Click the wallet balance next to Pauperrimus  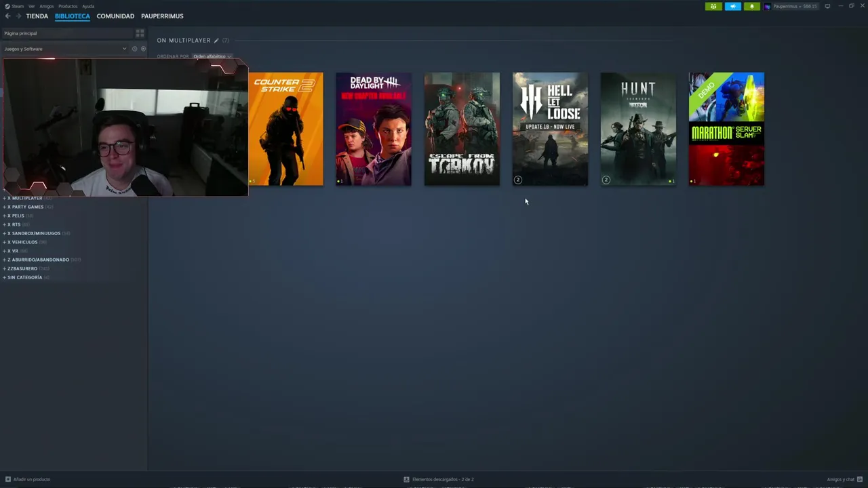pos(810,6)
